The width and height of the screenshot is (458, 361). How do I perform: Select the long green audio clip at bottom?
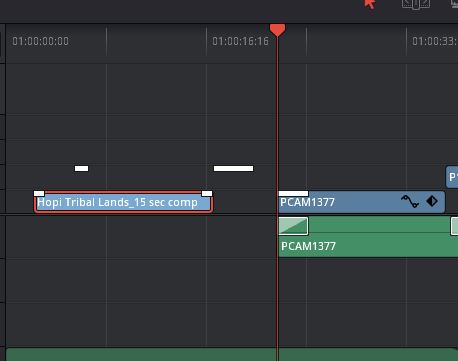click(x=232, y=355)
